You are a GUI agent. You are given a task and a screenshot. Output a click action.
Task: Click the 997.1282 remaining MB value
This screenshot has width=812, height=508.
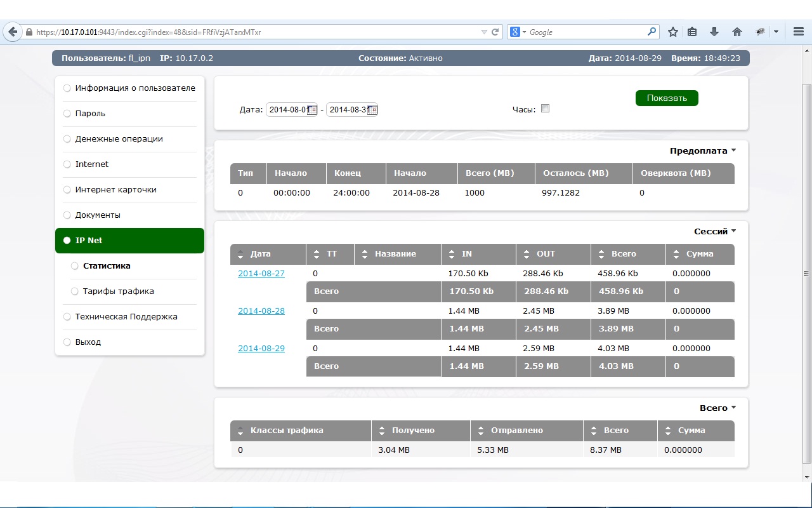click(561, 193)
